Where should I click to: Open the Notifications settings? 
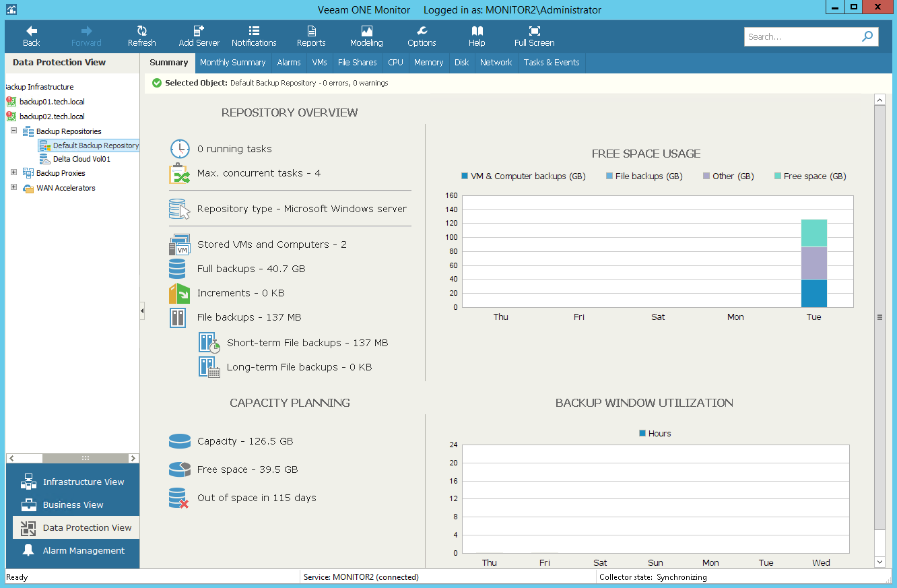(254, 36)
